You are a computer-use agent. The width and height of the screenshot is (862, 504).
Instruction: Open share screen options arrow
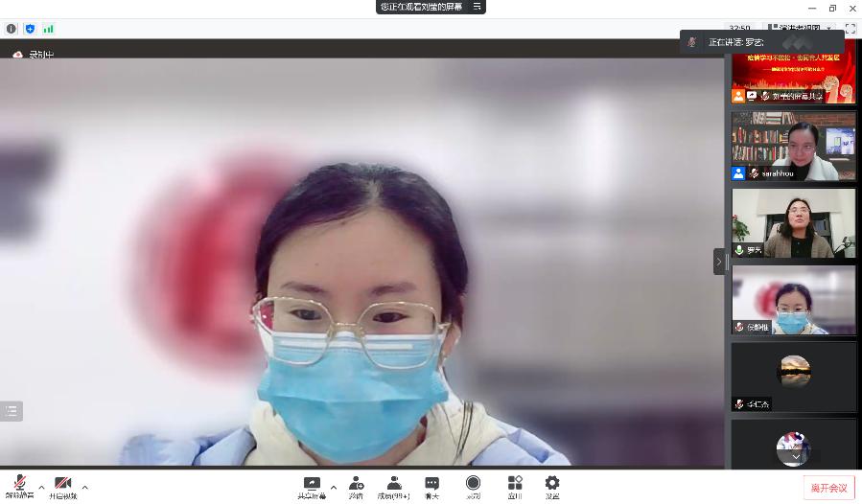point(334,487)
